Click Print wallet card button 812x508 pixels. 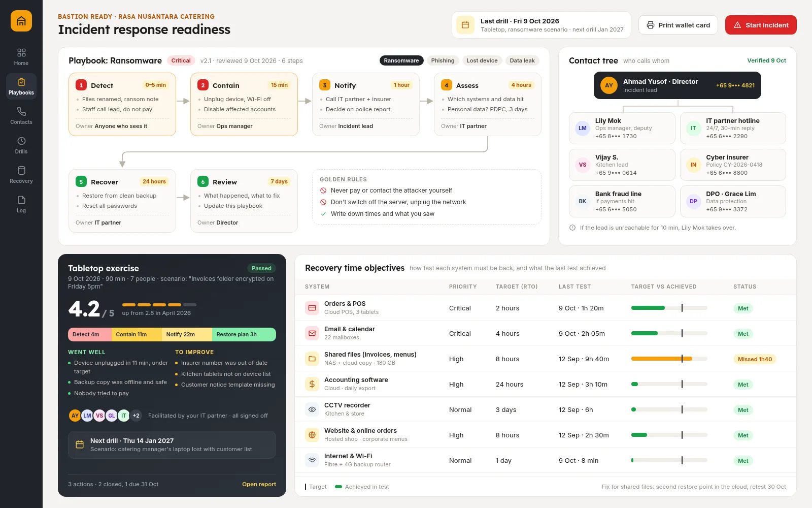[x=678, y=25]
